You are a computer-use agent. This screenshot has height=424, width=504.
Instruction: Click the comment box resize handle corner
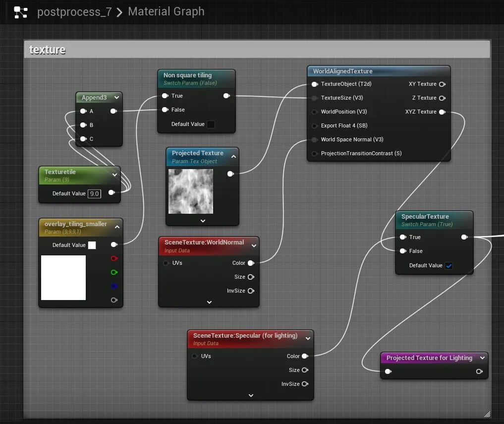pyautogui.click(x=487, y=414)
